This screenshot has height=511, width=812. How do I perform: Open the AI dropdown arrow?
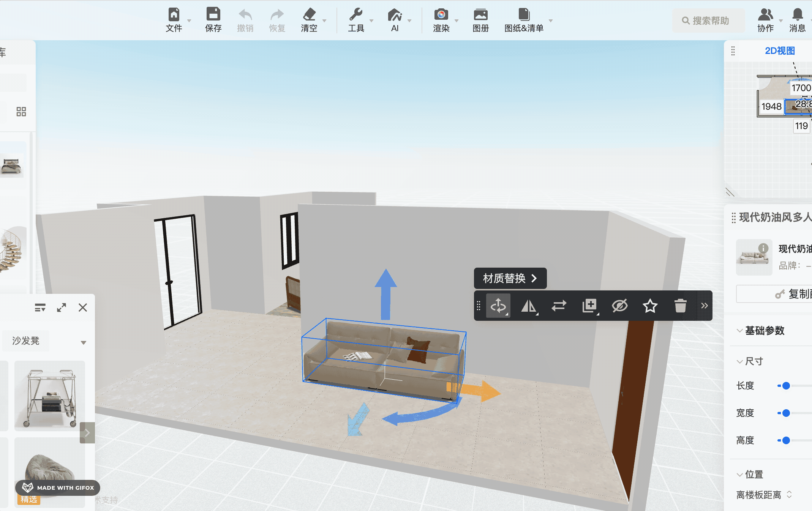(409, 21)
